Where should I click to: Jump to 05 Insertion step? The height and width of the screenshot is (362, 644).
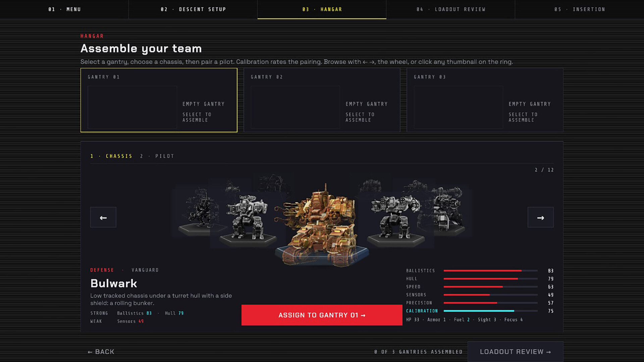(x=580, y=9)
